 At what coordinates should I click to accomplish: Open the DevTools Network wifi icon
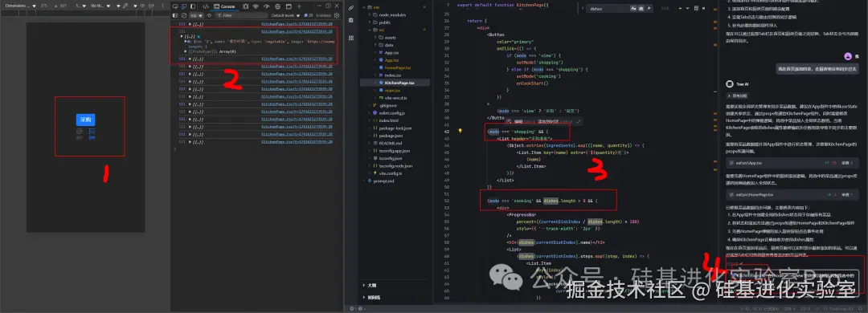(256, 6)
